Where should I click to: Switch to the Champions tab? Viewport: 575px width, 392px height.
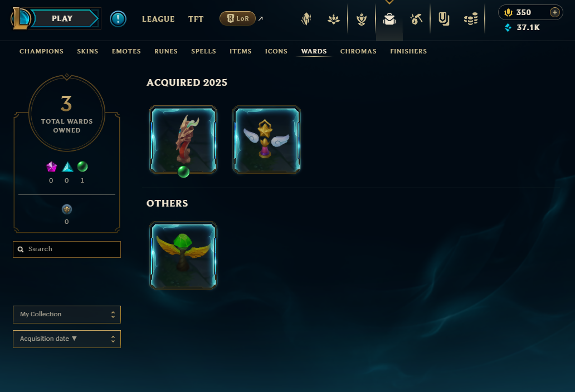pyautogui.click(x=41, y=51)
